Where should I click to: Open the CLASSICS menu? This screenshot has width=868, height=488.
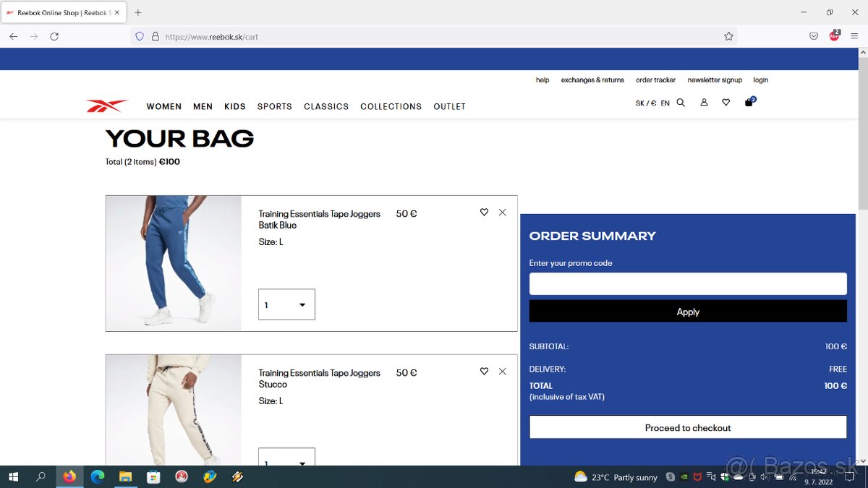click(x=326, y=106)
